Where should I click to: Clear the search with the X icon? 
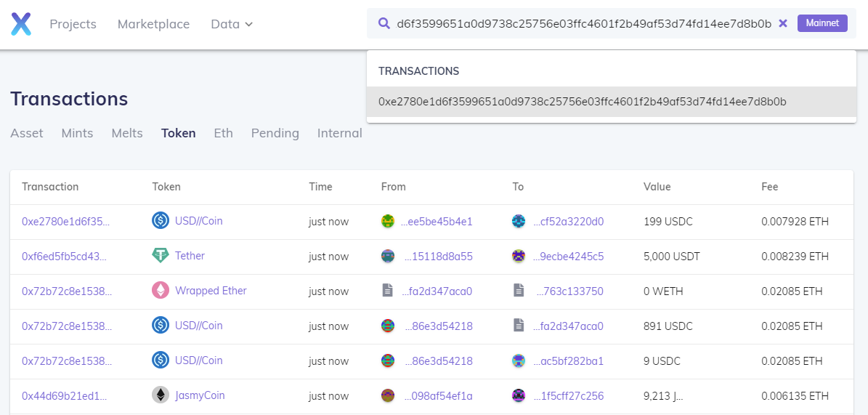click(x=783, y=23)
